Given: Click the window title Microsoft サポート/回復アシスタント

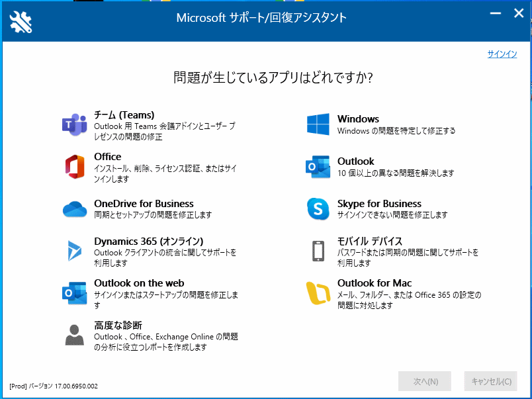Looking at the screenshot, I should pyautogui.click(x=261, y=18).
